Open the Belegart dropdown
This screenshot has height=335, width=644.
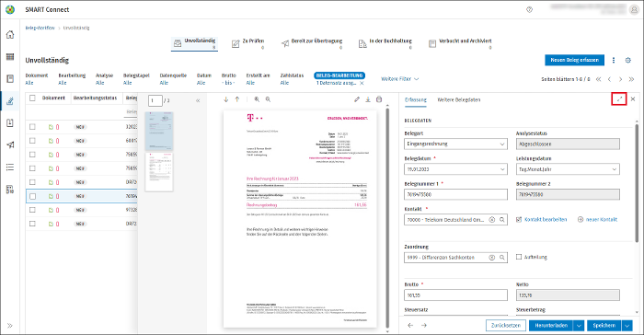click(456, 144)
